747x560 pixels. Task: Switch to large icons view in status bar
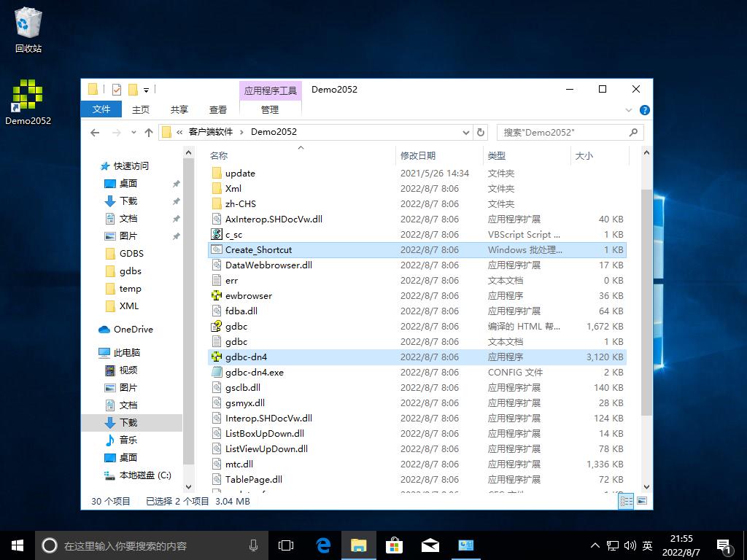(642, 501)
